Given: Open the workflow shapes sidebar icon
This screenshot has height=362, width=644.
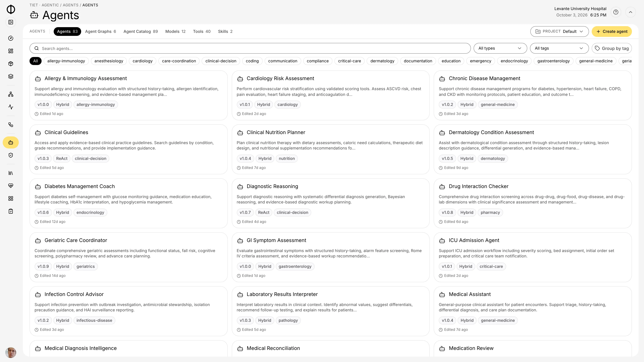Looking at the screenshot, I should pos(11,125).
